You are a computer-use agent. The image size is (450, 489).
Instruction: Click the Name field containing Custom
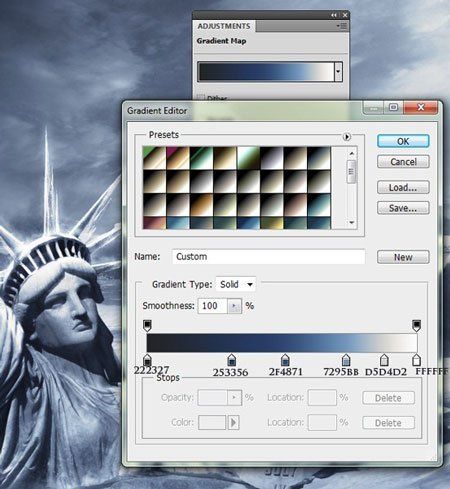pyautogui.click(x=268, y=257)
